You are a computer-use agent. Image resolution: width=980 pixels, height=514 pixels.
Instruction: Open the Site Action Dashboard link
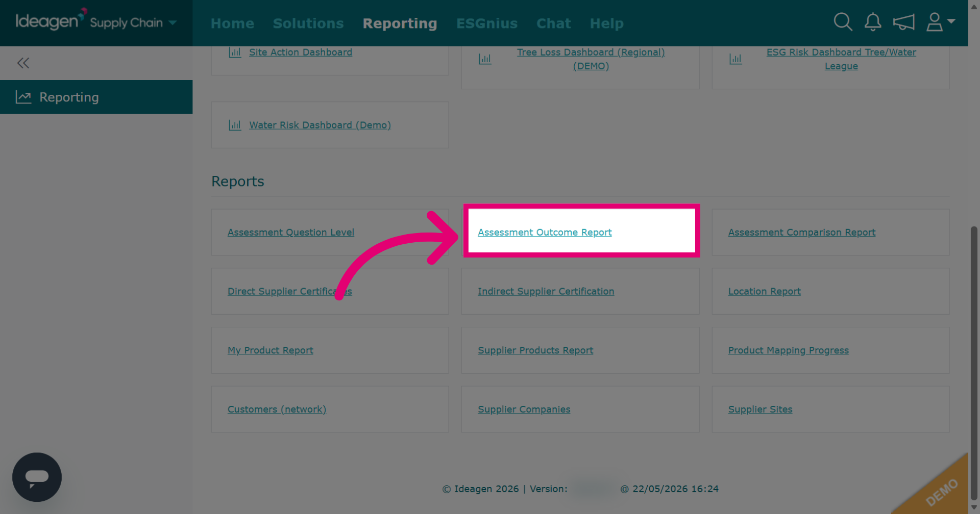301,52
